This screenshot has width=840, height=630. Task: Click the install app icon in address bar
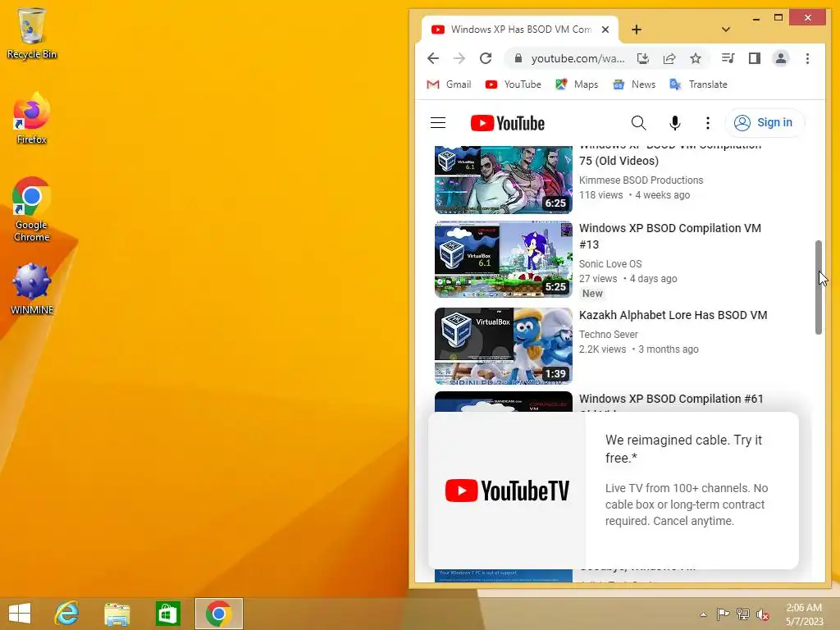click(x=643, y=58)
